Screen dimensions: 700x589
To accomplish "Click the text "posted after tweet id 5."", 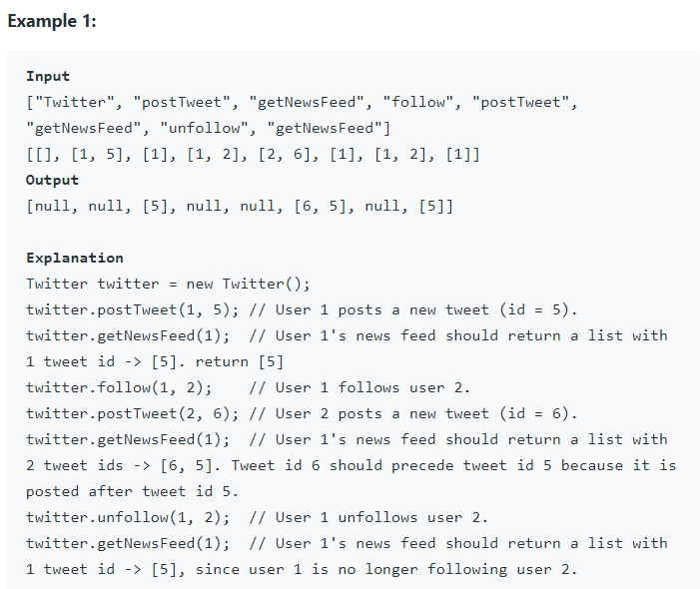I will click(132, 492).
